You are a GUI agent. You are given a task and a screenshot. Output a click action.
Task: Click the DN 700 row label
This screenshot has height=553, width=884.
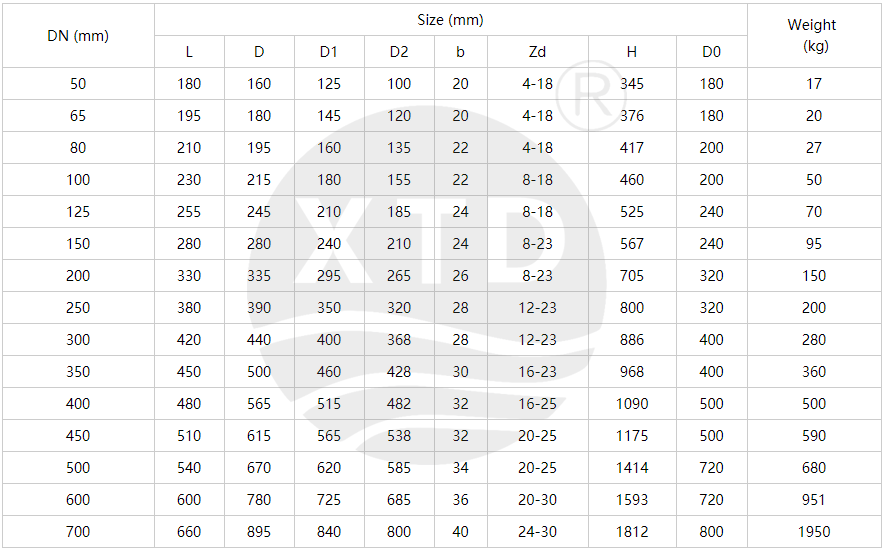pos(78,532)
